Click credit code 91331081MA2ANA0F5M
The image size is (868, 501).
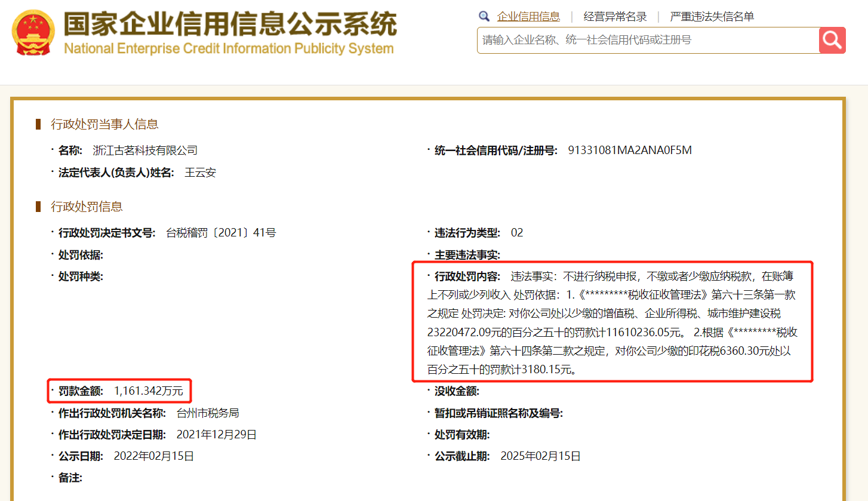click(630, 150)
